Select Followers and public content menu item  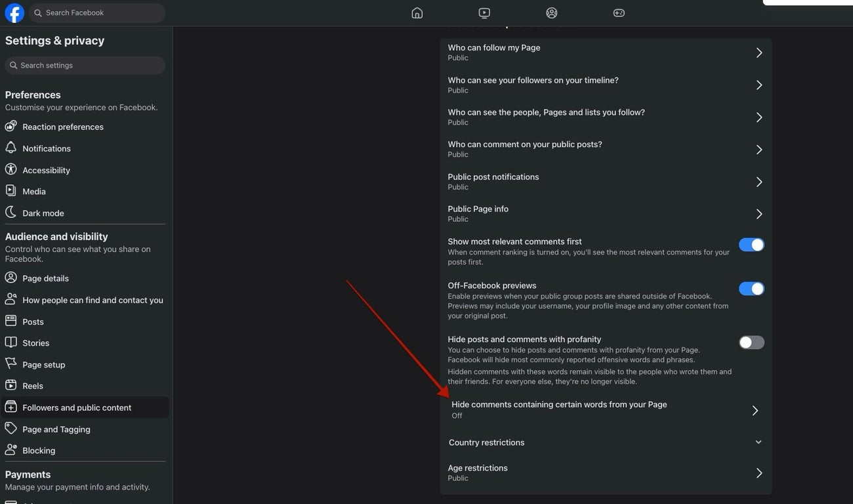pos(85,408)
